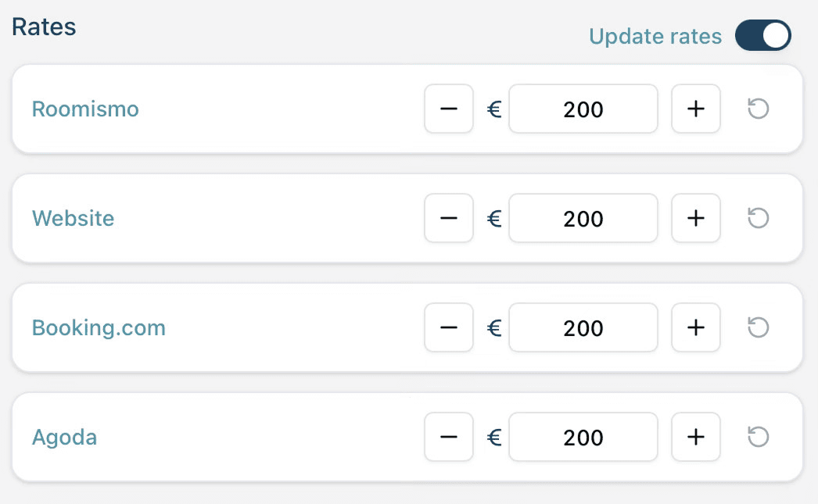Screen dimensions: 818x504
Task: Decrease the Booking.com rate with minus
Action: 449,327
